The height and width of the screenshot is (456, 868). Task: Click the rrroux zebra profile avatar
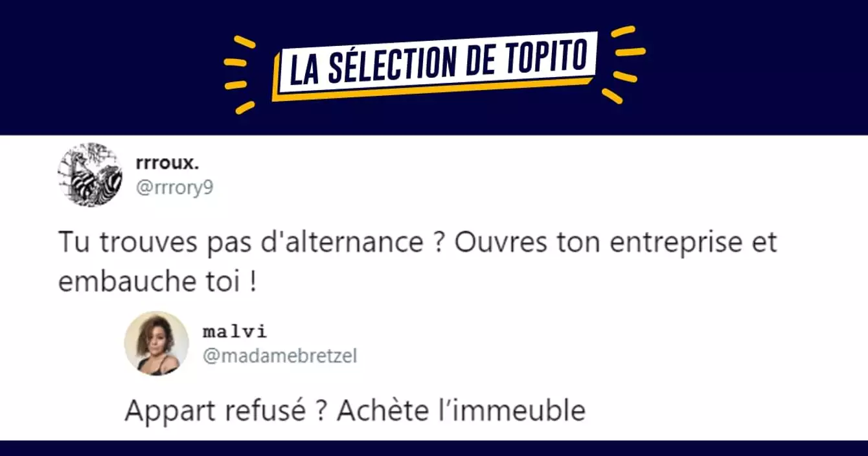click(90, 176)
